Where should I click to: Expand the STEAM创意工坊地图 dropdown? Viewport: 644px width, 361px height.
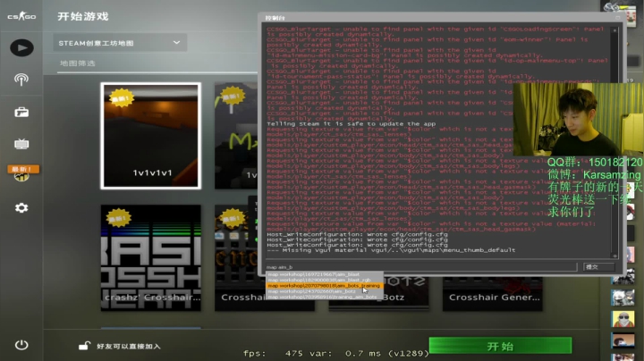coord(120,43)
